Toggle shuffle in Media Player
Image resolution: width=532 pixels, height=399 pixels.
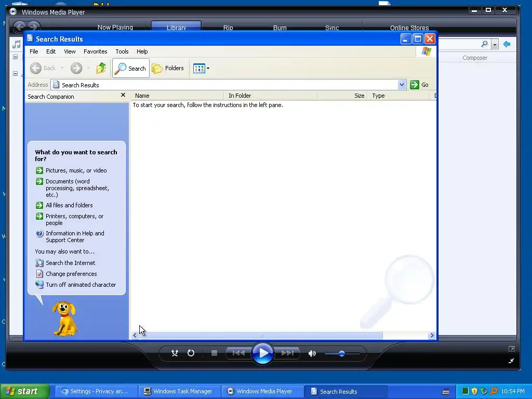click(175, 353)
